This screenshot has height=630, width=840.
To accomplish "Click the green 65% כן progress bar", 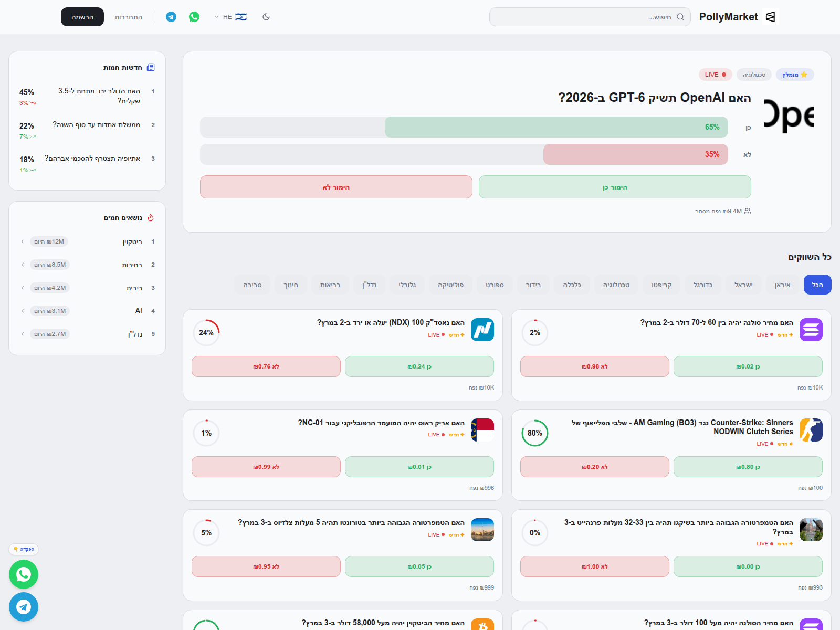I will pyautogui.click(x=554, y=127).
